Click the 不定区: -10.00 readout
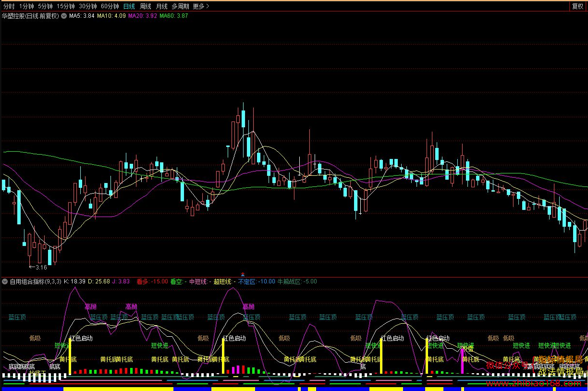 tap(257, 281)
